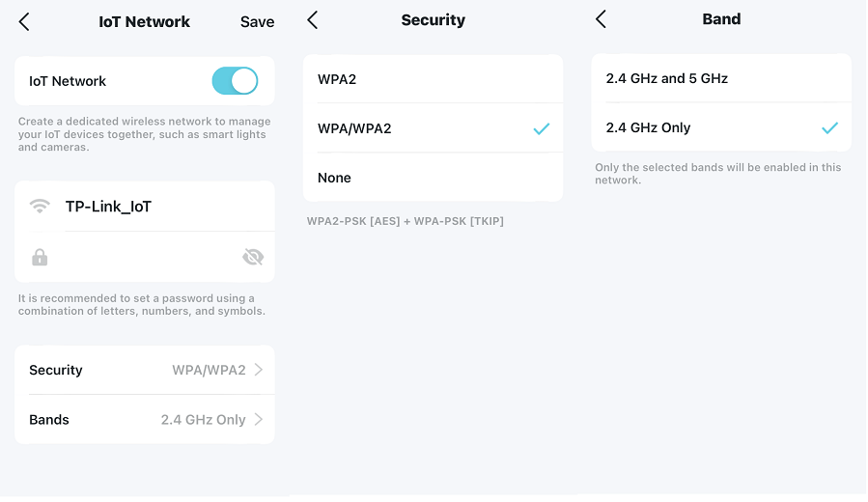This screenshot has height=502, width=868.
Task: Choose 2.4 GHz and 5 GHz band
Action: tap(721, 78)
